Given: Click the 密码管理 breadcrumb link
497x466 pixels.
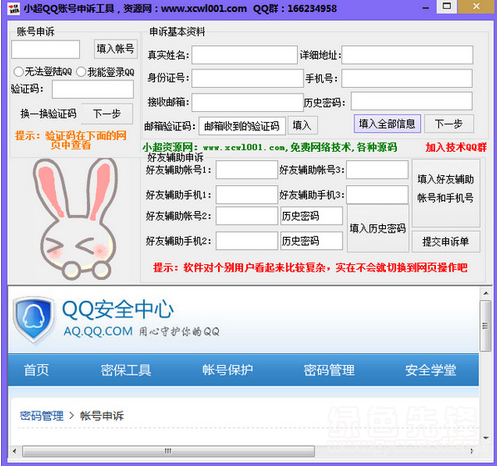Looking at the screenshot, I should (42, 416).
